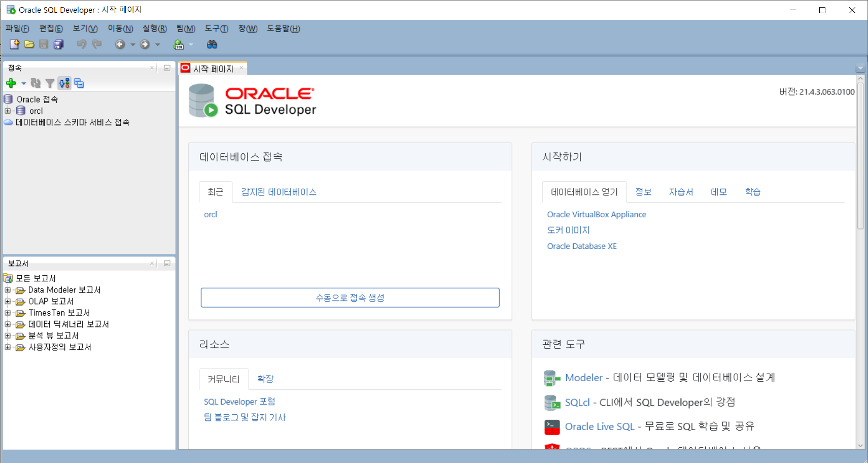This screenshot has width=868, height=463.
Task: Open the SQL Developer 포럼 link
Action: [239, 402]
